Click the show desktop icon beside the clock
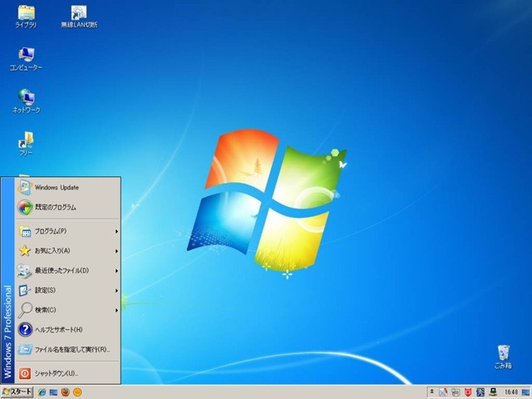 click(526, 392)
